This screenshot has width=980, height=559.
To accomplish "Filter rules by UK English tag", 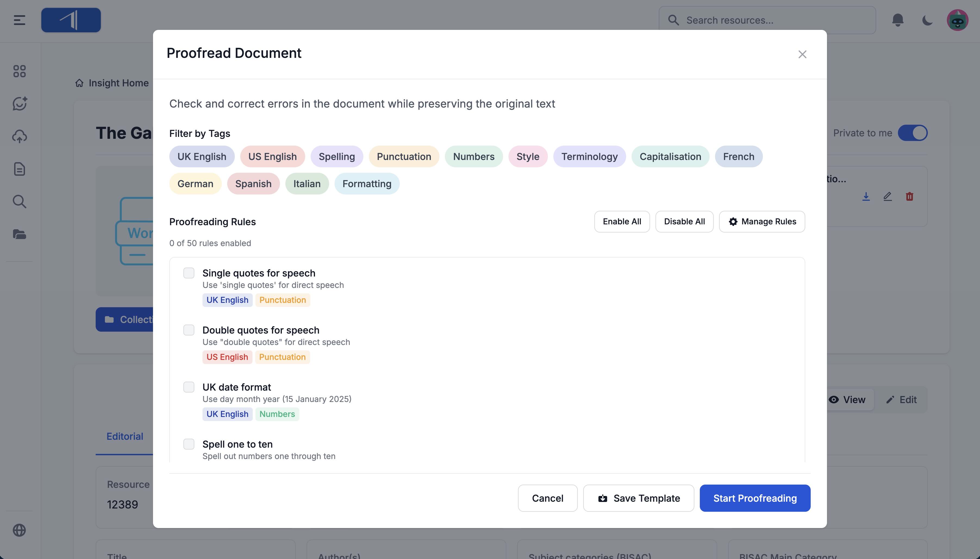I will click(x=202, y=157).
